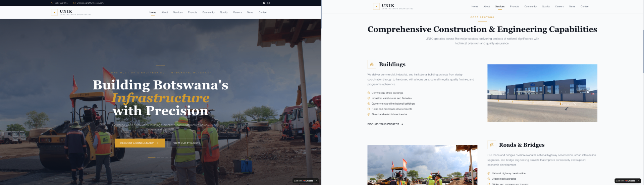Image resolution: width=644 pixels, height=185 pixels.
Task: Open the Roads & Bridges section photo
Action: pos(422,165)
